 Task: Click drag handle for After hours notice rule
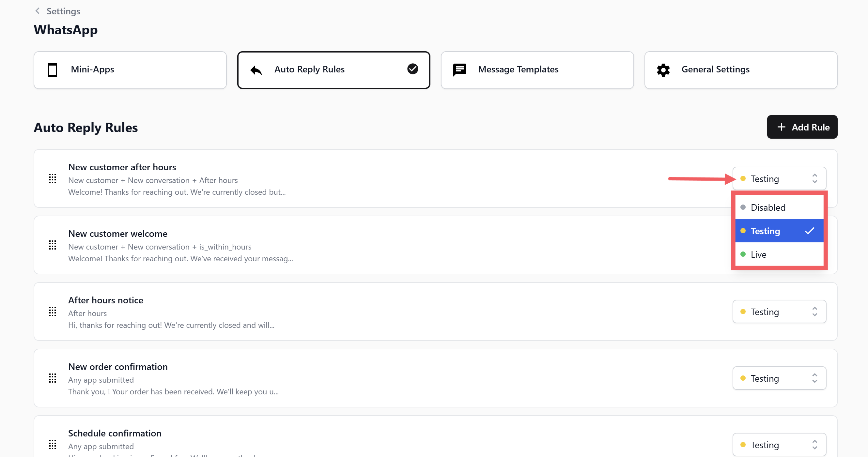53,312
